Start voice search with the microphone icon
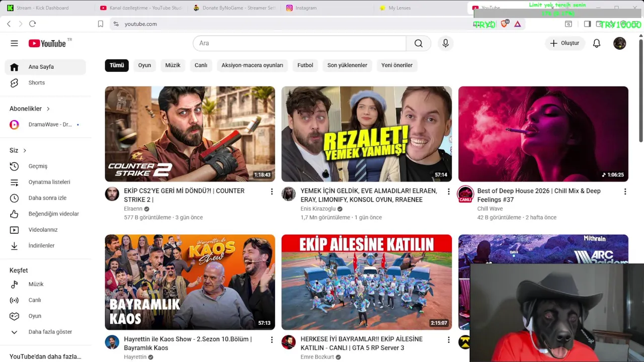The image size is (644, 362). click(445, 43)
